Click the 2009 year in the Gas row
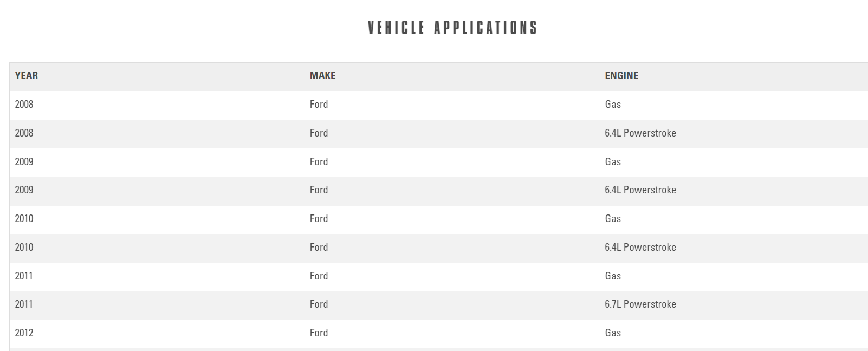The image size is (868, 351). 24,162
